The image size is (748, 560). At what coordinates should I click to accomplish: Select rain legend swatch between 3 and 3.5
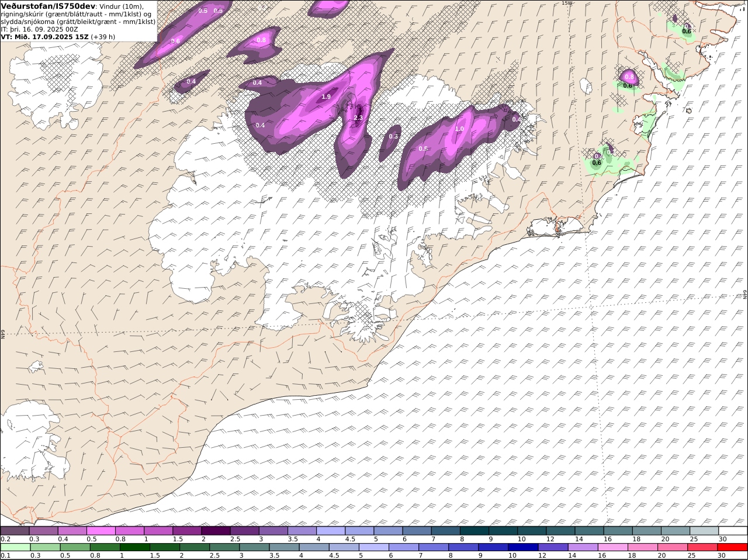254,548
